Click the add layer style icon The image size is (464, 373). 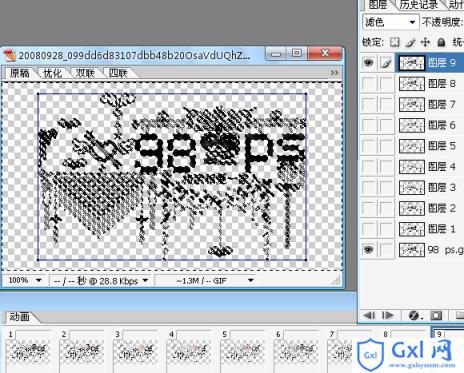[414, 315]
